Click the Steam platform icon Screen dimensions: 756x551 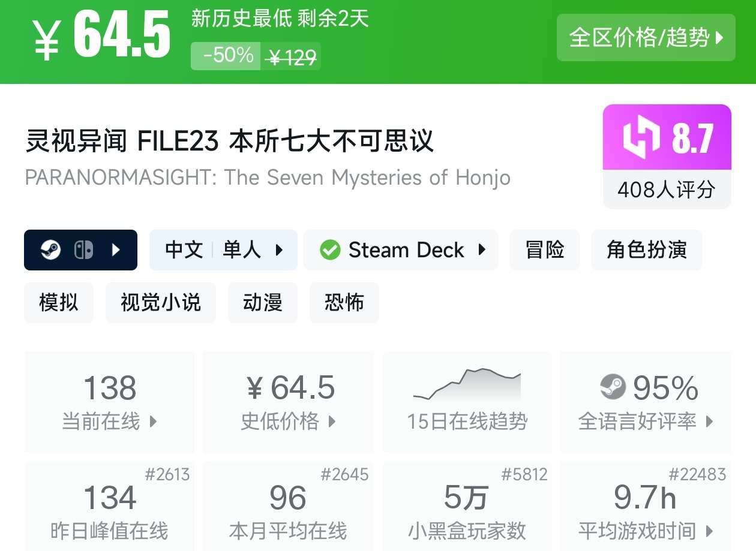click(x=51, y=250)
